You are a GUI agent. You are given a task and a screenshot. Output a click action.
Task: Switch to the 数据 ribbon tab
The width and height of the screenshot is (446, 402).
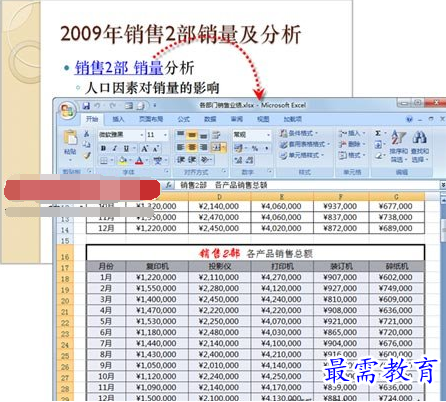[210, 119]
